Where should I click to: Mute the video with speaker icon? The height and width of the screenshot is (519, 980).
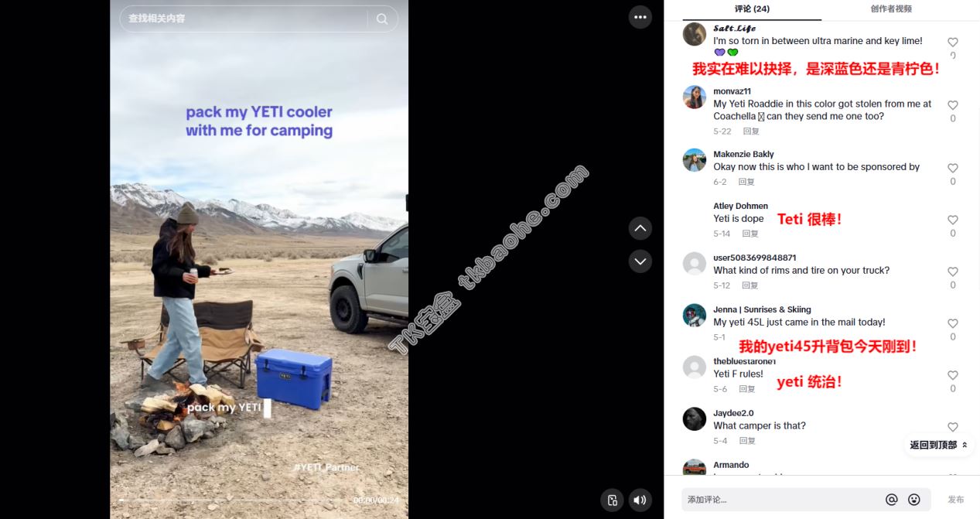[640, 500]
